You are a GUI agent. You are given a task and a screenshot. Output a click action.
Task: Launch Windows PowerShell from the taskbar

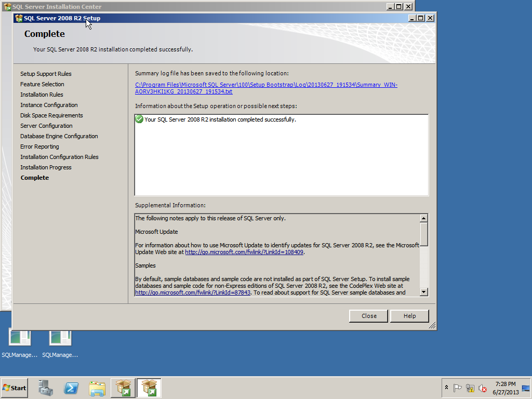[71, 388]
